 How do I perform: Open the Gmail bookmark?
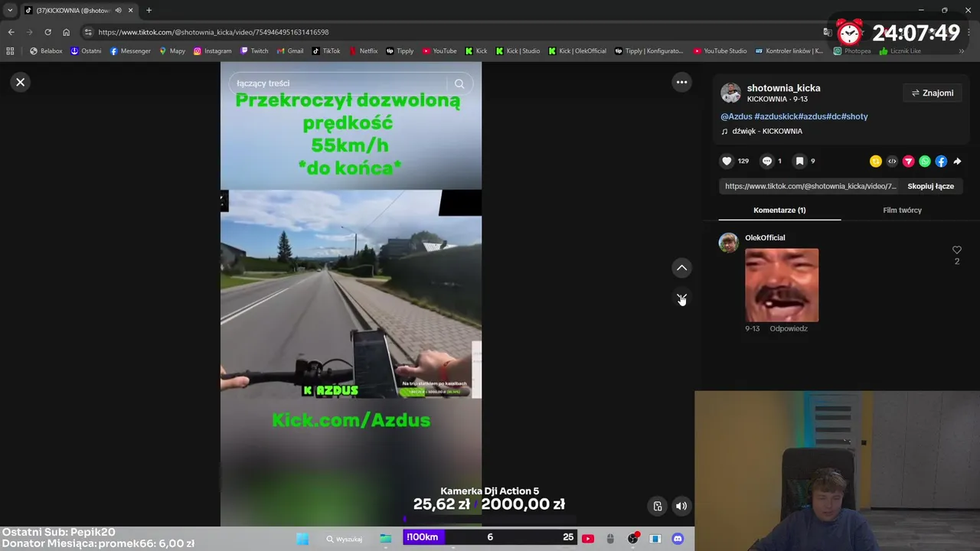coord(290,51)
